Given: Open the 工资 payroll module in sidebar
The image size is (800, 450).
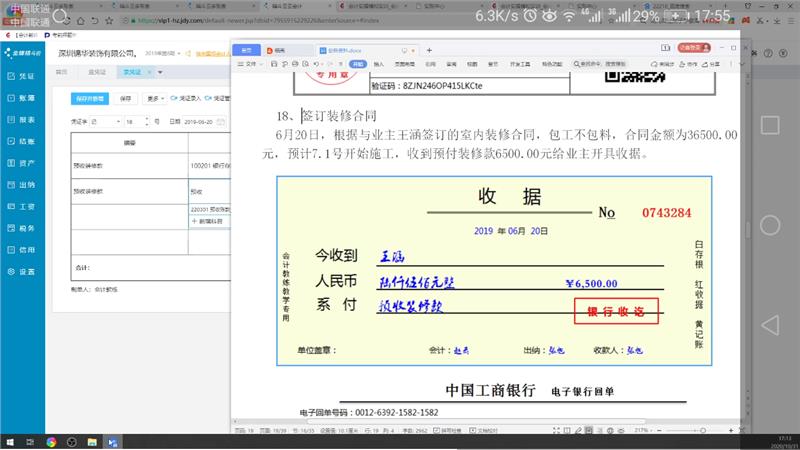Looking at the screenshot, I should point(22,206).
